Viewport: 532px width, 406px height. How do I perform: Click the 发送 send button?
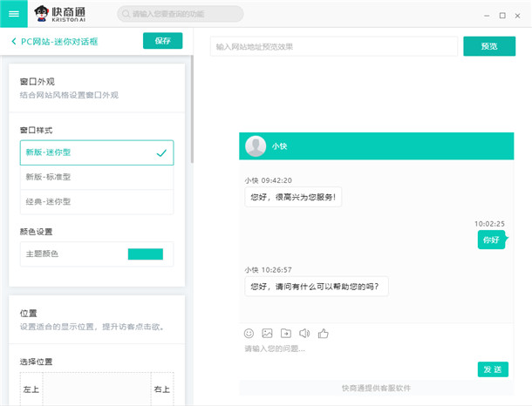[493, 369]
